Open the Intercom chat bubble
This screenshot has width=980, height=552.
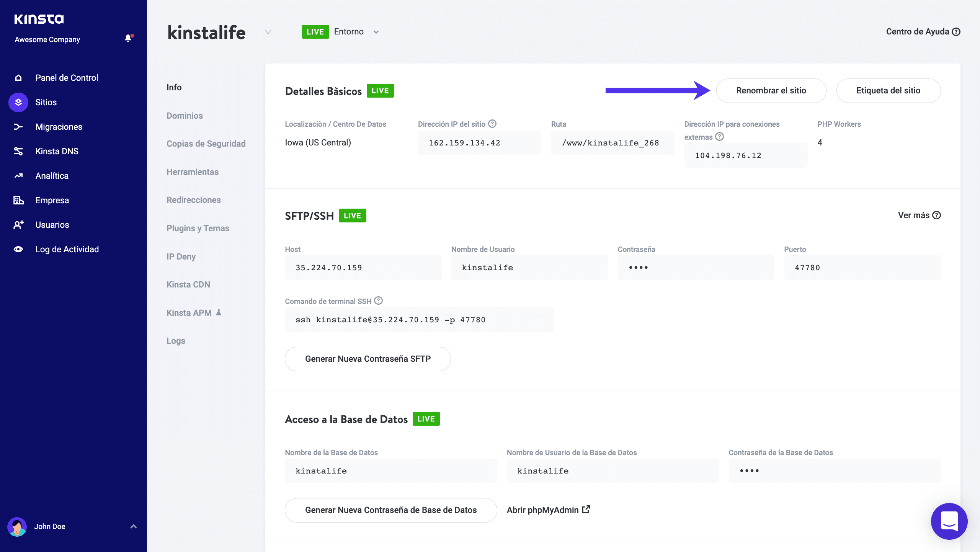tap(949, 521)
